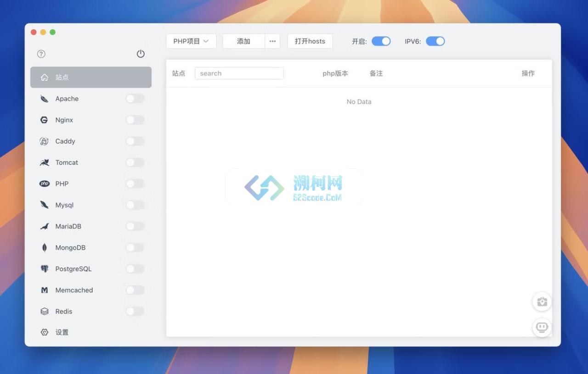Click the MongoDB leaf icon
588x374 pixels.
point(45,248)
